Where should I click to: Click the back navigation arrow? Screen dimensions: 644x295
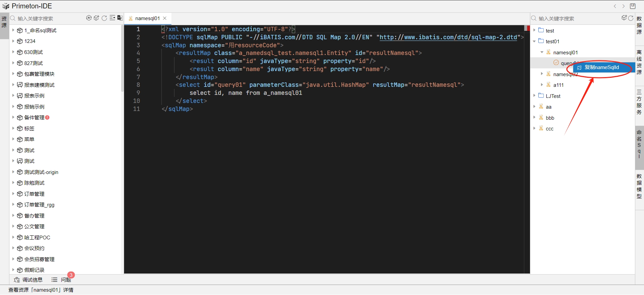click(x=615, y=6)
